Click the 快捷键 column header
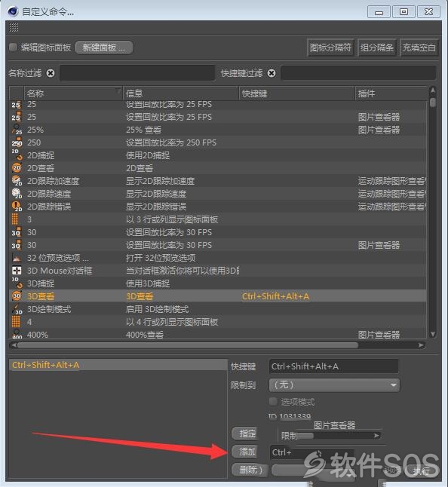The height and width of the screenshot is (487, 448). tap(296, 93)
